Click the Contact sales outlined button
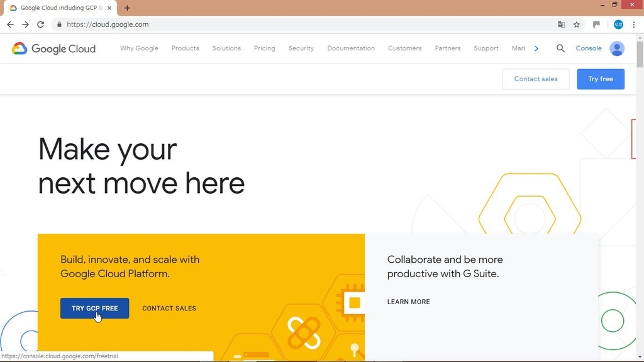This screenshot has height=362, width=644. click(x=536, y=79)
